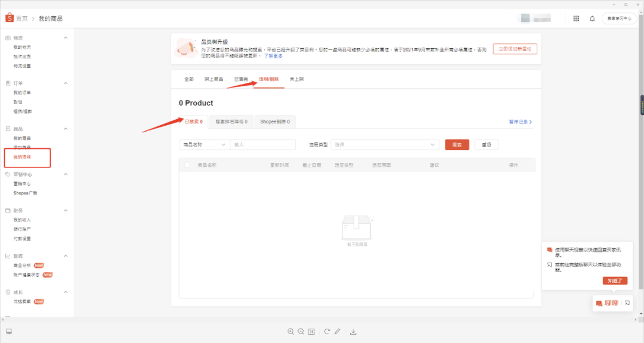This screenshot has height=343, width=644.
Task: Expand the 商品名称 filter dropdown
Action: [203, 144]
